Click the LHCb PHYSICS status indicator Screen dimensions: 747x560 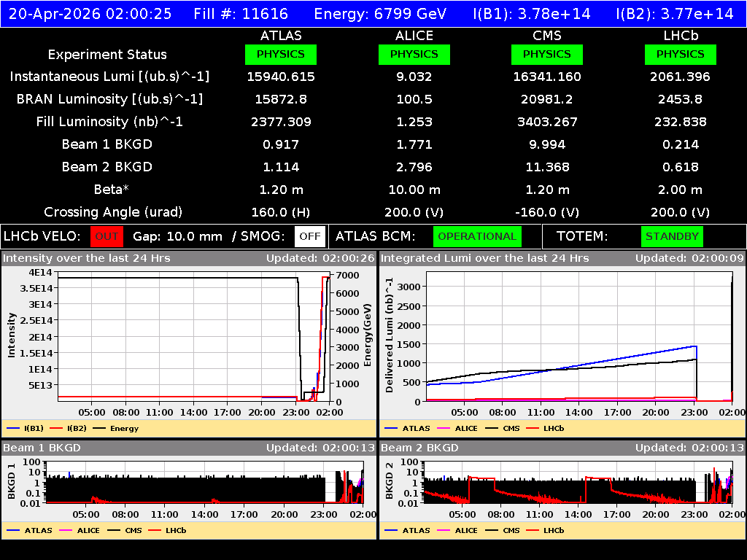tap(681, 54)
